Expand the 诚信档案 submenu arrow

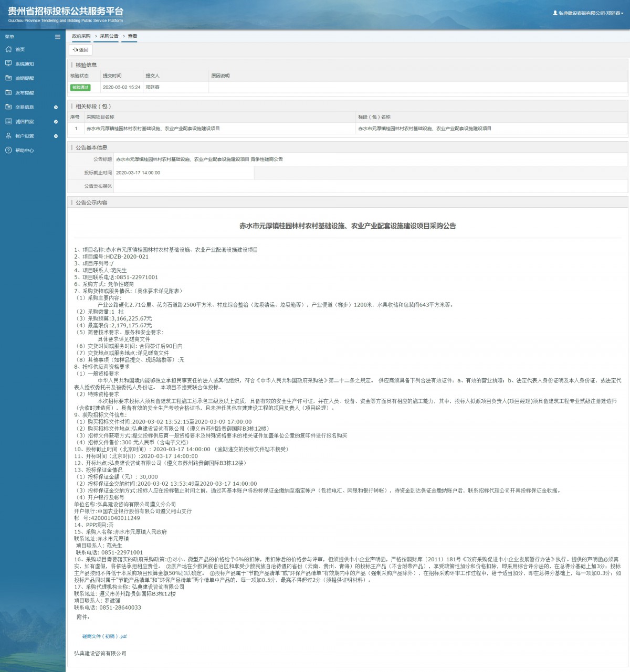pos(56,122)
